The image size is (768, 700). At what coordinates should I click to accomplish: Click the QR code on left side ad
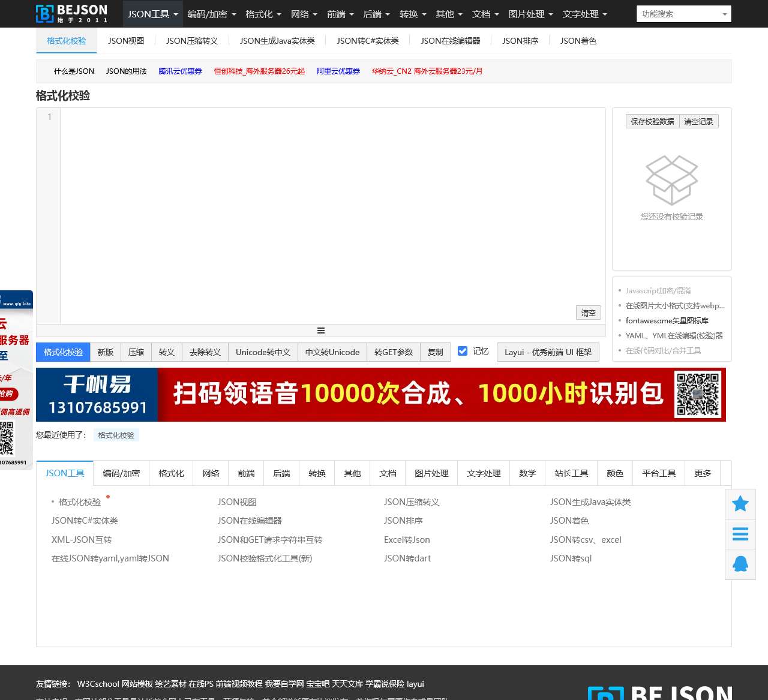click(x=7, y=438)
